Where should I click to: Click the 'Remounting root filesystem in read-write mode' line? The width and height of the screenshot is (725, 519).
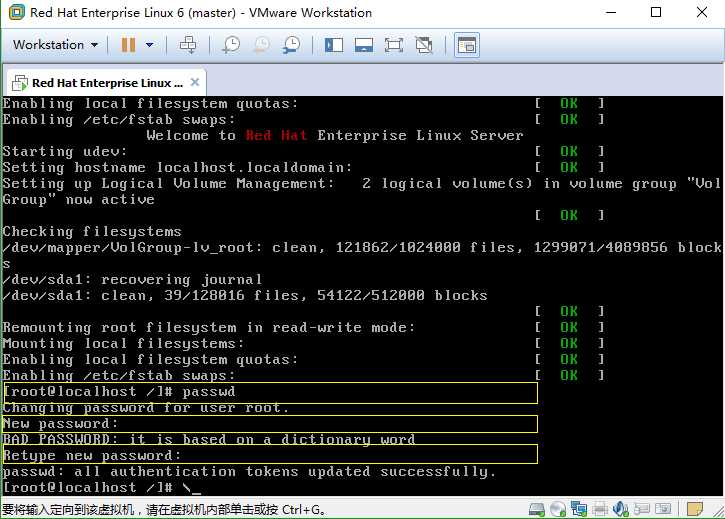pos(209,327)
